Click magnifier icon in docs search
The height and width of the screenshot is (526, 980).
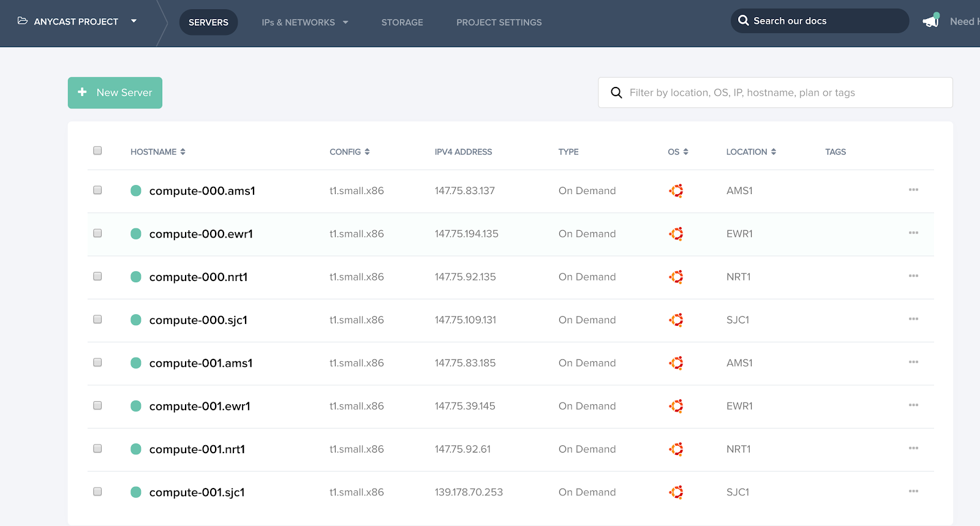click(744, 20)
